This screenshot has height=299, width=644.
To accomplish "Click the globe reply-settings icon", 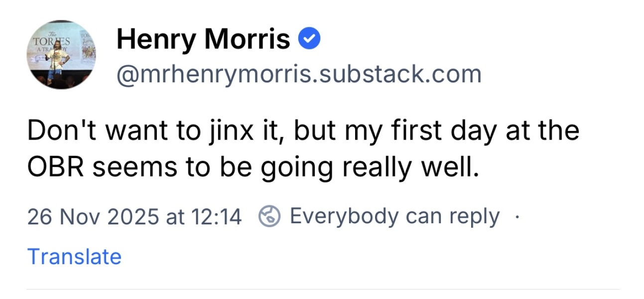I will (269, 217).
